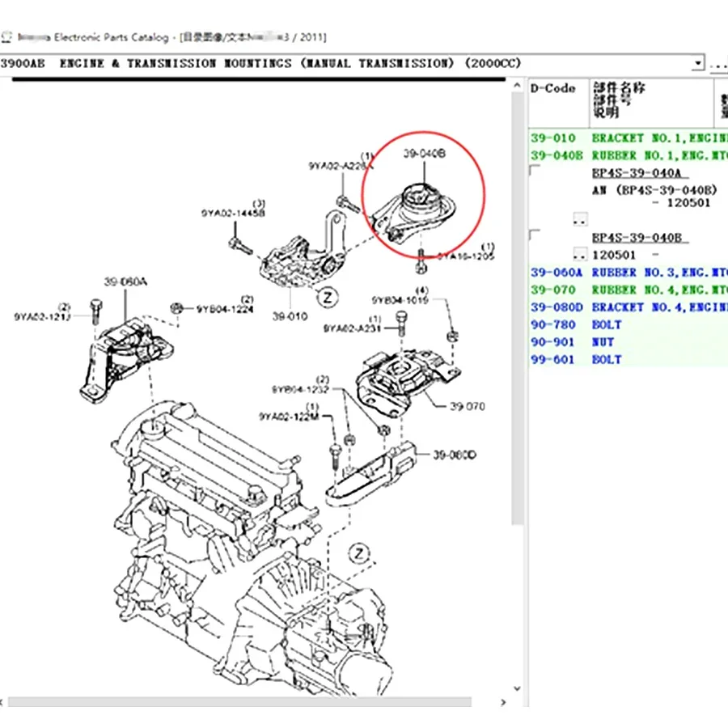Click the section title combo box 3900AB
This screenshot has width=728, height=728.
(x=352, y=63)
